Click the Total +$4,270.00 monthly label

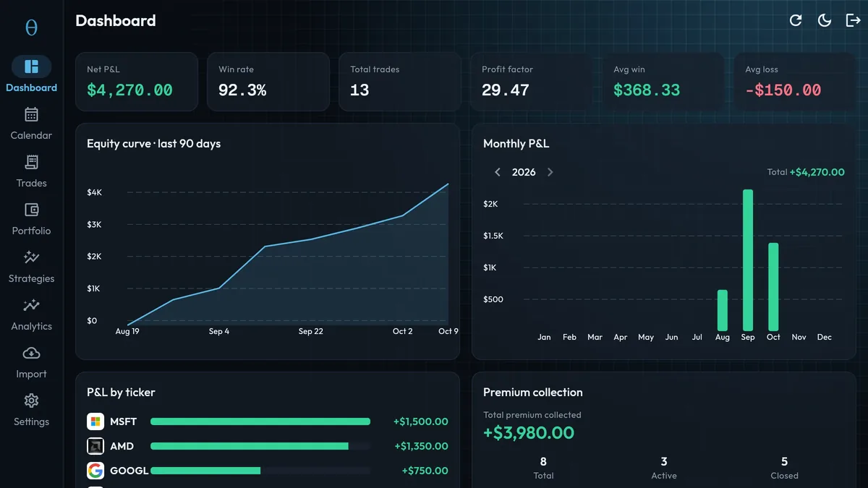(x=806, y=172)
